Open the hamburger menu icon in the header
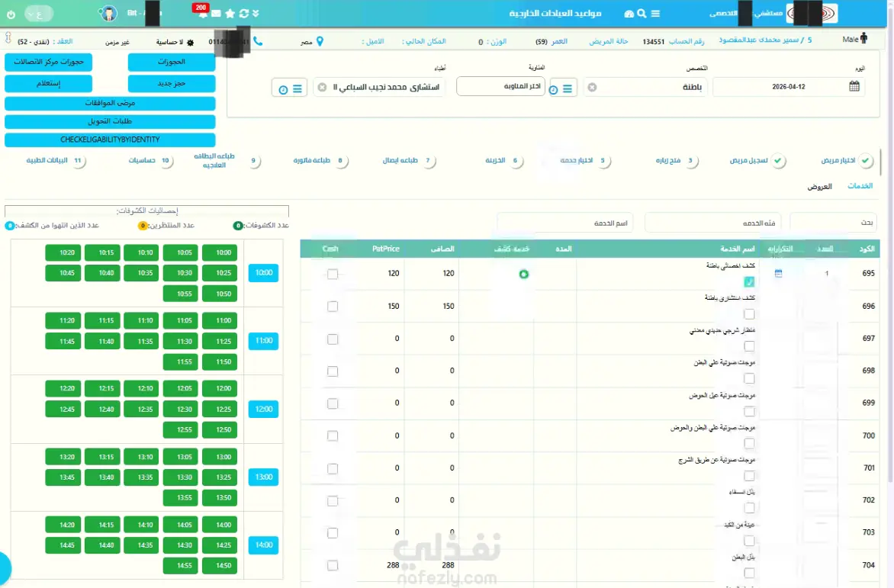 (656, 14)
